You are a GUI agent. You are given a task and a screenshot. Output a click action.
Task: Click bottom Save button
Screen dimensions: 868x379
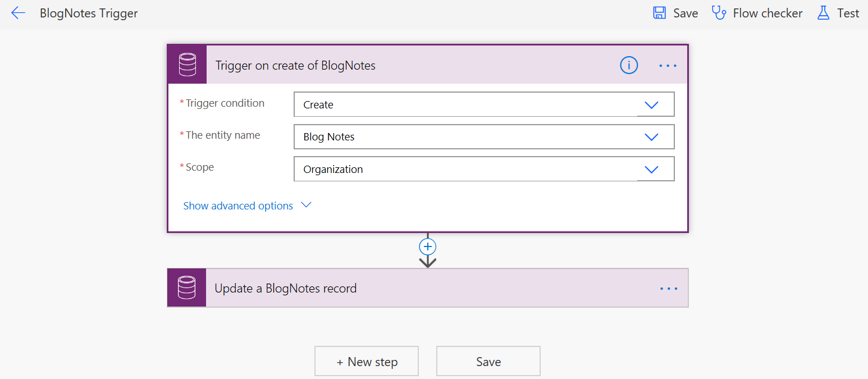pos(488,362)
